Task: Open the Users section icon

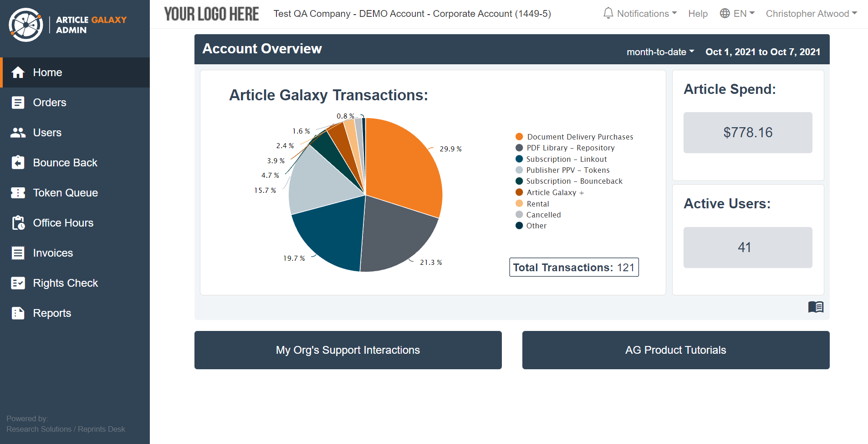Action: [x=18, y=132]
